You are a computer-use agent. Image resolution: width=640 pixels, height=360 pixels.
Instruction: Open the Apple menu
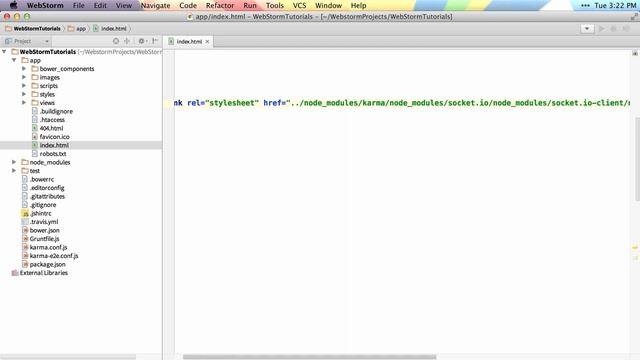(x=13, y=5)
